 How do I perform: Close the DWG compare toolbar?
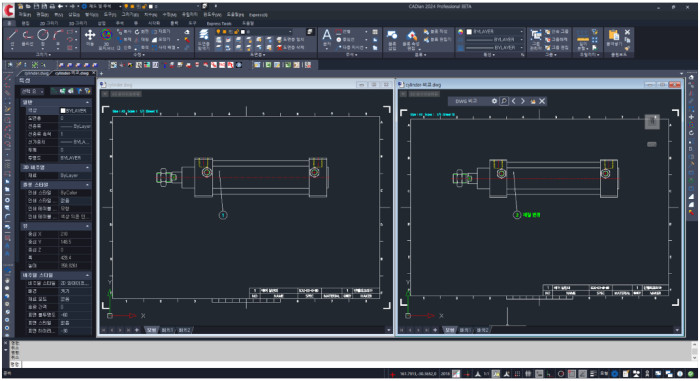542,101
